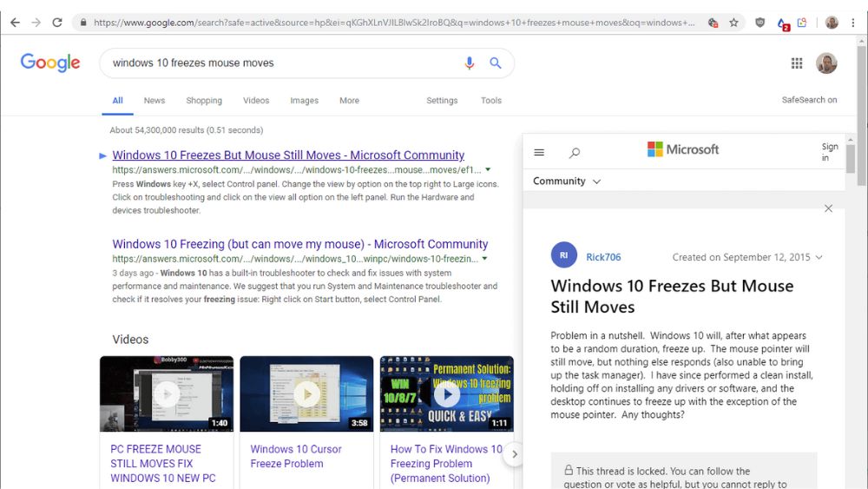Click the 'Videos' section heading
868x489 pixels.
pos(130,340)
